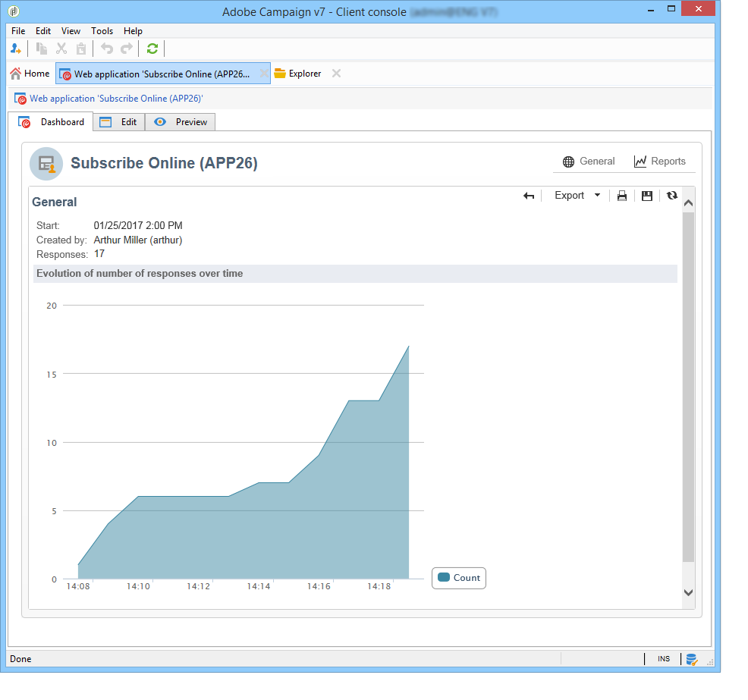Screen dimensions: 748x700
Task: Click the Reports chart icon
Action: click(640, 162)
